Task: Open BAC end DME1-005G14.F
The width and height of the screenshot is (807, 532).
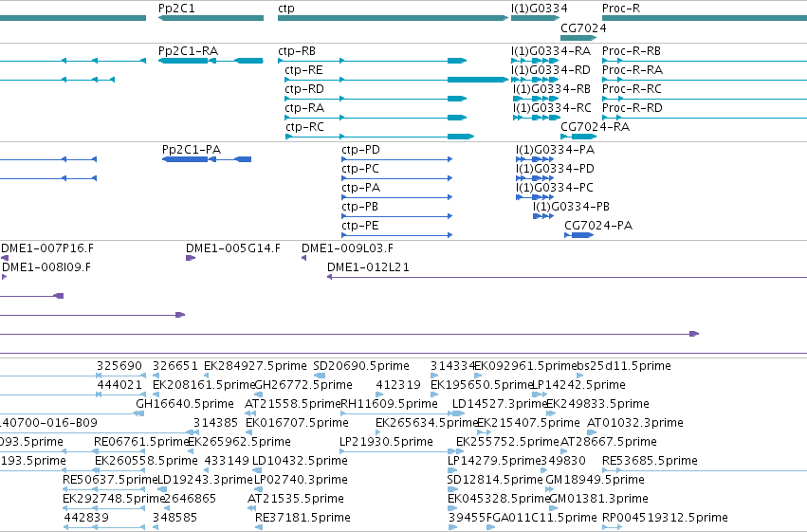Action: tap(233, 248)
